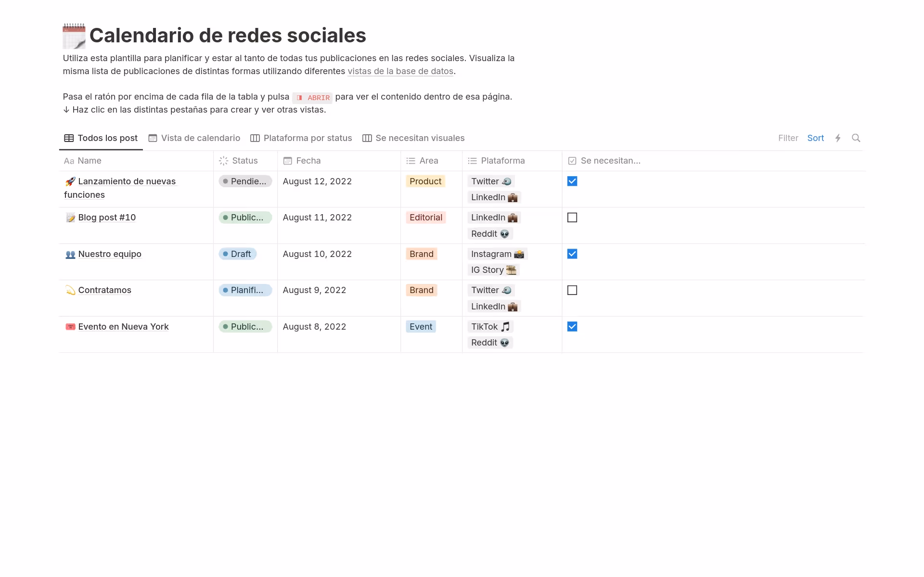Open the Status dropdown showing Draft for Nuestro equipo
924x577 pixels.
click(238, 254)
